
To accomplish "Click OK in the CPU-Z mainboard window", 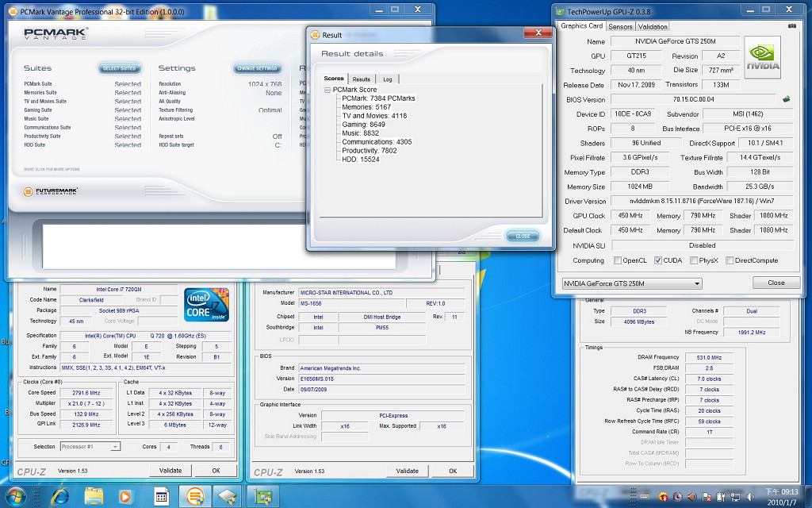I will point(453,471).
